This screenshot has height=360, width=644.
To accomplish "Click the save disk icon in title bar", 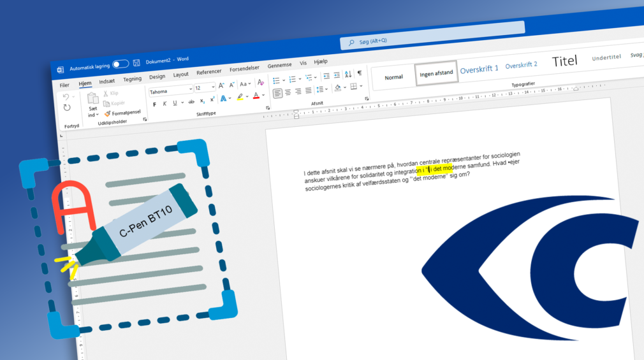I will point(136,63).
